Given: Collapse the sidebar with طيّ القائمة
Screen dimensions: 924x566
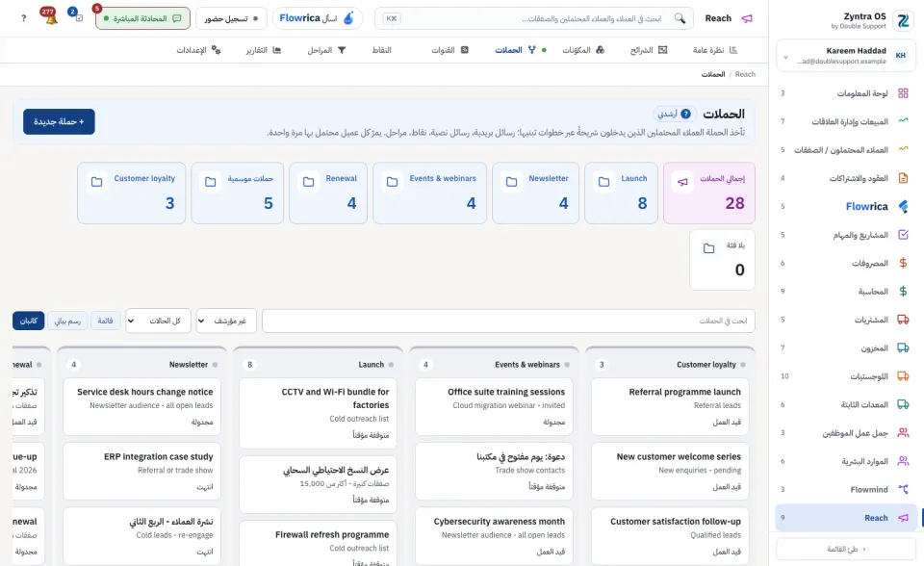Looking at the screenshot, I should pos(846,549).
